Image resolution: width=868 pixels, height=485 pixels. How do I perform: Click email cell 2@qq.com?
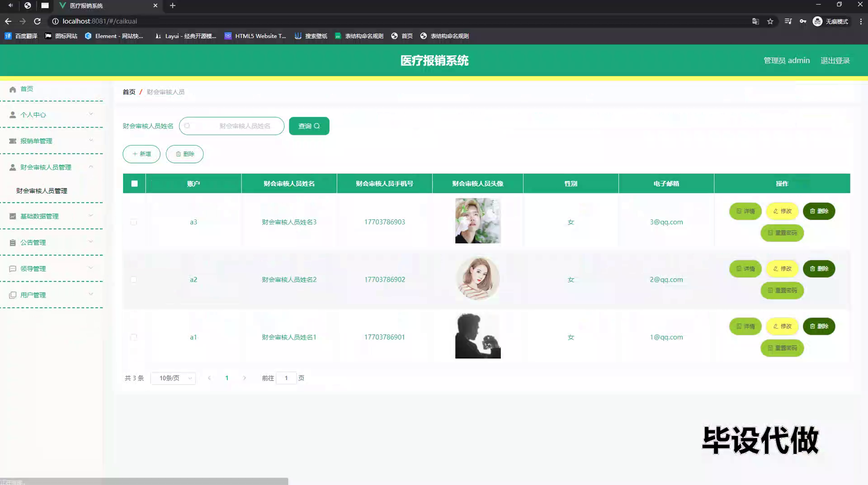pyautogui.click(x=666, y=280)
